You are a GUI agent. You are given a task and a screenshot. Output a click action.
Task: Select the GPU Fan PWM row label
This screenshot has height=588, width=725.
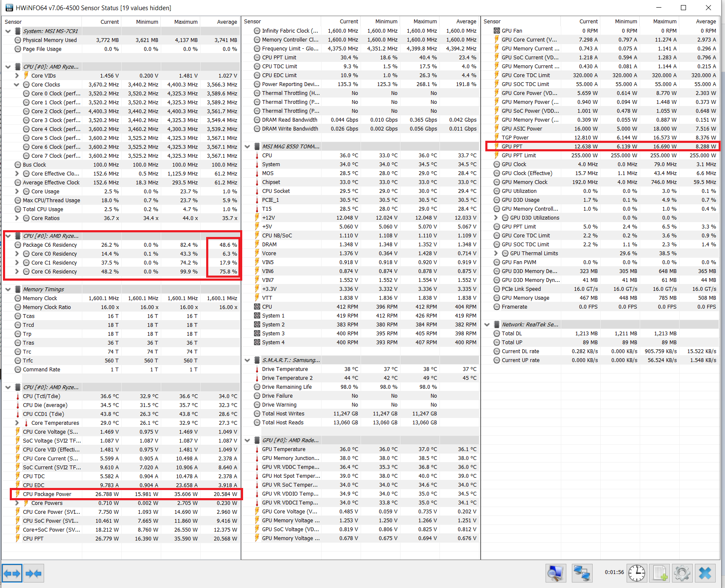coord(519,262)
